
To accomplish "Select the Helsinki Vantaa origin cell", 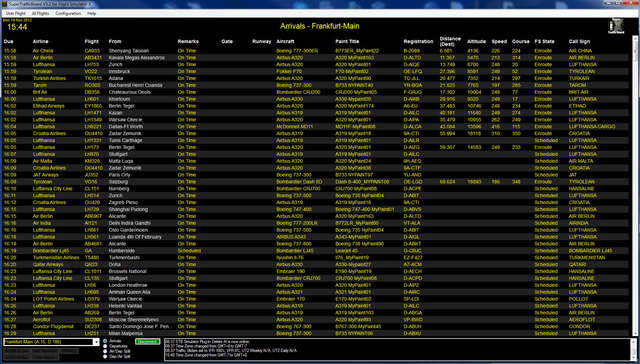I will (x=125, y=306).
